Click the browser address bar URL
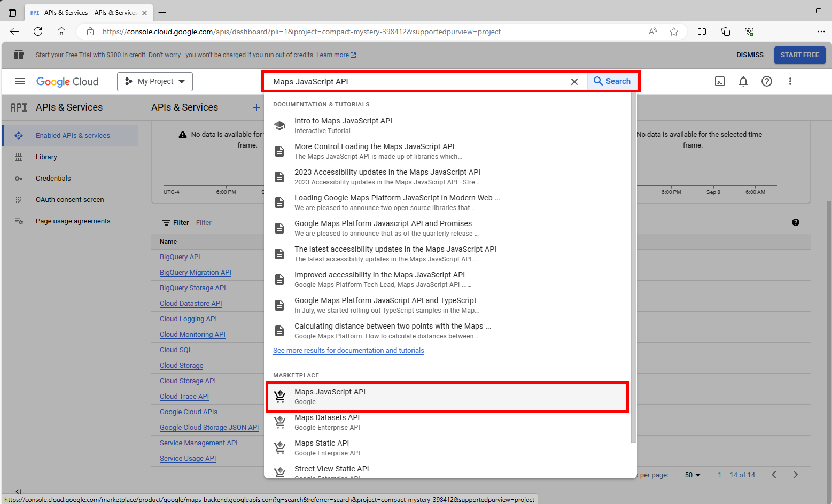 click(x=301, y=32)
